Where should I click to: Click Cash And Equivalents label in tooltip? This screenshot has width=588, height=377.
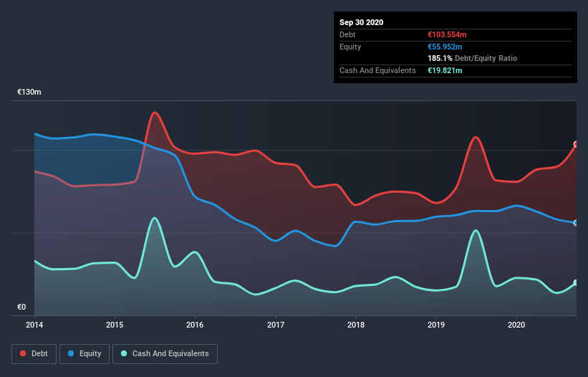pyautogui.click(x=377, y=70)
